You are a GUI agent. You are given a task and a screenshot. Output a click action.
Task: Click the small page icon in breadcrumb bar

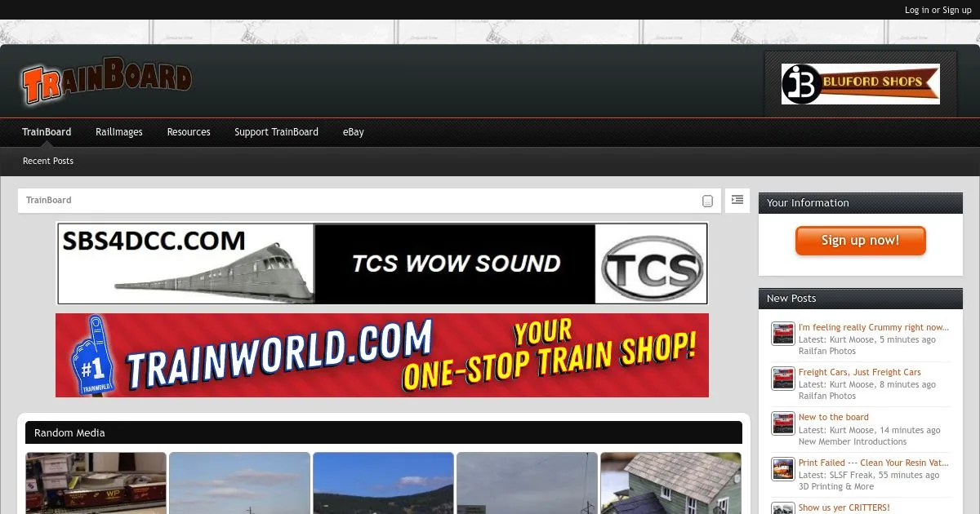pyautogui.click(x=707, y=201)
